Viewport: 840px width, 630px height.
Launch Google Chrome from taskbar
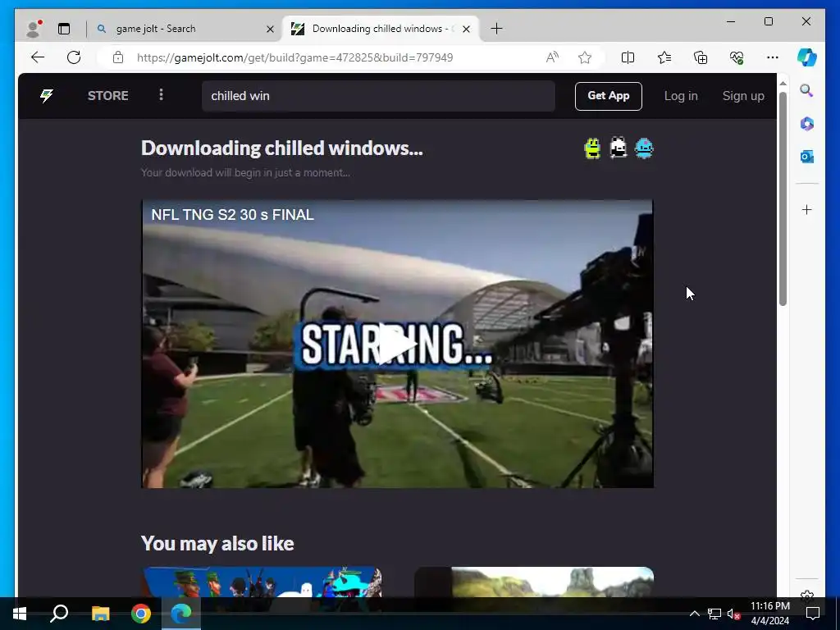(141, 614)
